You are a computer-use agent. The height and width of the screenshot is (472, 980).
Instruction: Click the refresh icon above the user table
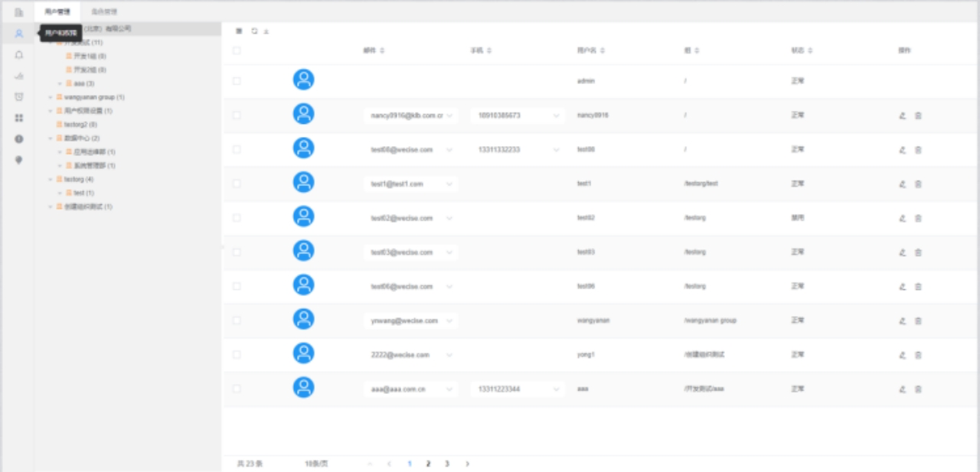254,31
